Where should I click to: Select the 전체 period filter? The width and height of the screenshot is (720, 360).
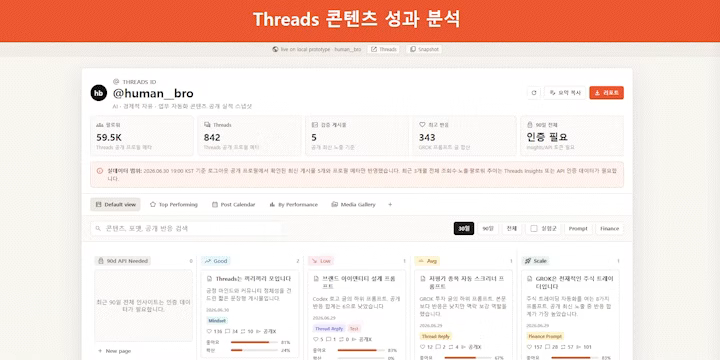pyautogui.click(x=512, y=228)
